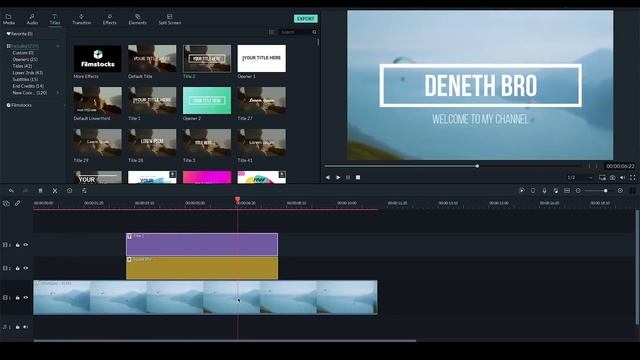Select the Openers category
640x360 pixels.
coord(25,59)
